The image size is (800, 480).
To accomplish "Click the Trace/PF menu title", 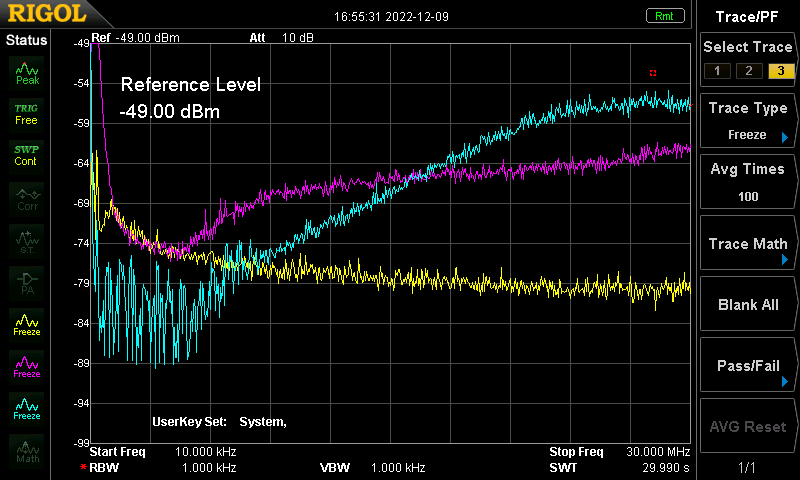I will pyautogui.click(x=747, y=17).
